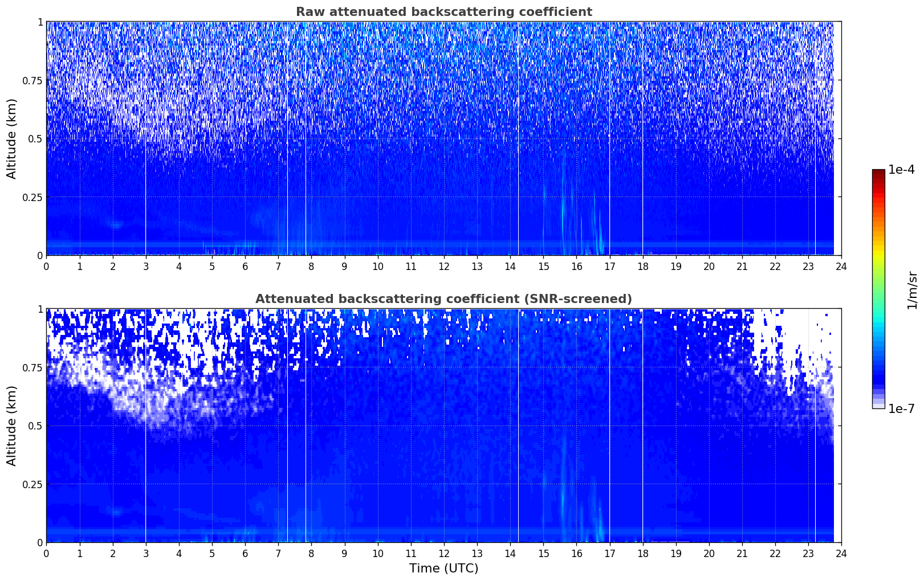
Task: Click the "0.5" altitude tick on the bottom plot
Action: [x=35, y=425]
